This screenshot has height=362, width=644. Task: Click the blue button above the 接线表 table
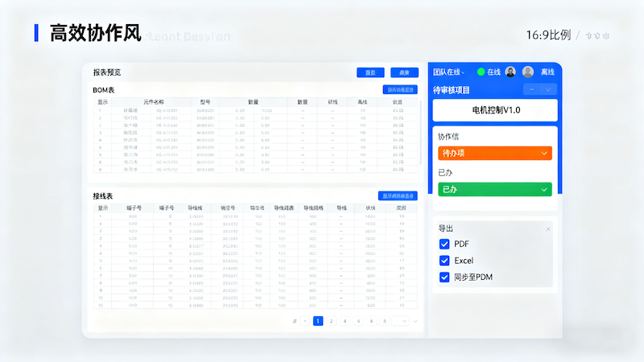[398, 195]
